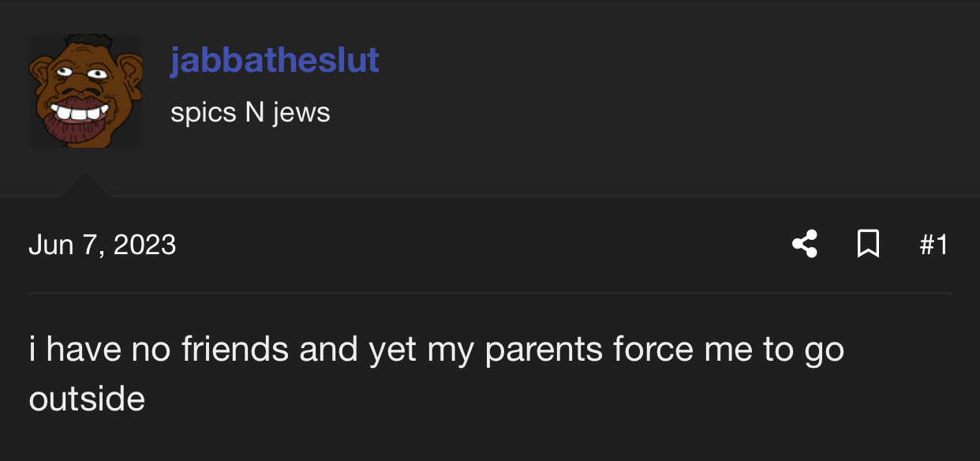980x461 pixels.
Task: Select the post body text about parents
Action: coord(436,373)
